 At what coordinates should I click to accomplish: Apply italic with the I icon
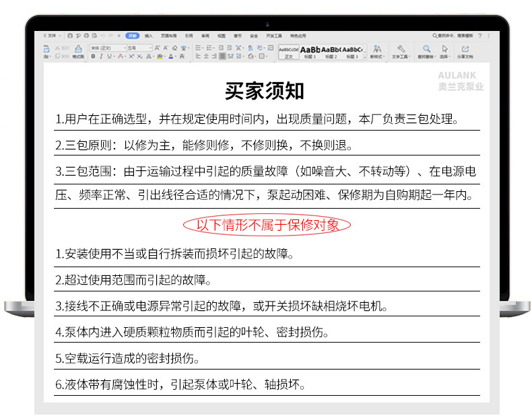click(x=101, y=57)
